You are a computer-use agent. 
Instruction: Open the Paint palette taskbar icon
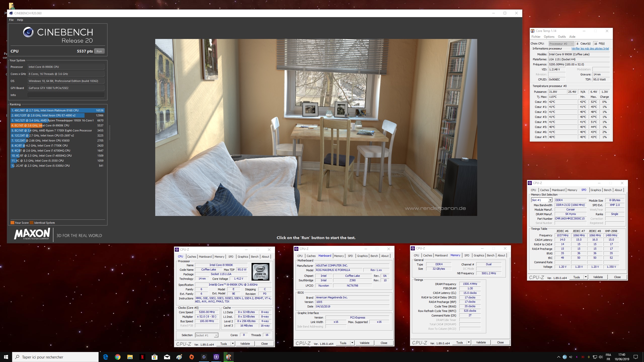pyautogui.click(x=179, y=357)
